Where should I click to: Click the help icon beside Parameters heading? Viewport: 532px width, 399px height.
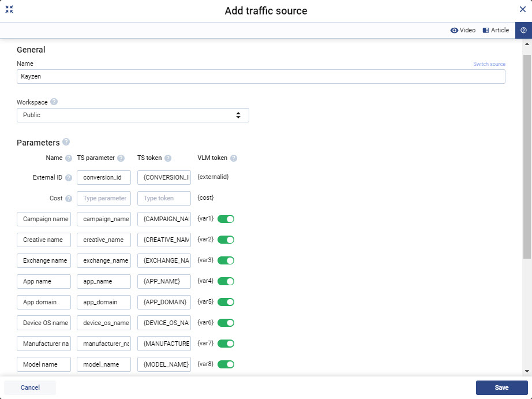[66, 142]
